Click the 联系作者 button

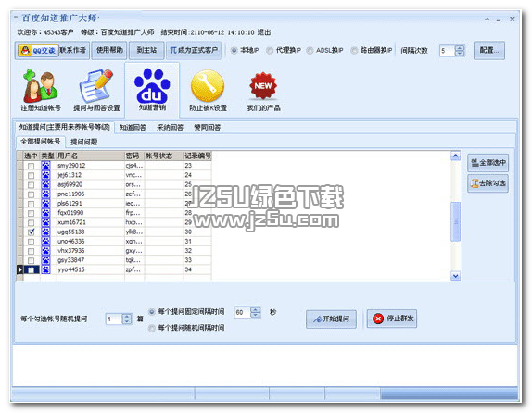[73, 50]
